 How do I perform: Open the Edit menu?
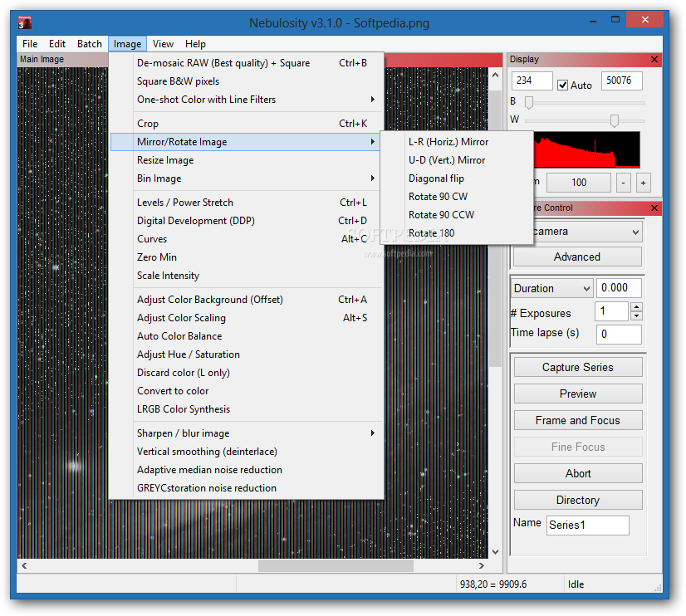tap(56, 44)
